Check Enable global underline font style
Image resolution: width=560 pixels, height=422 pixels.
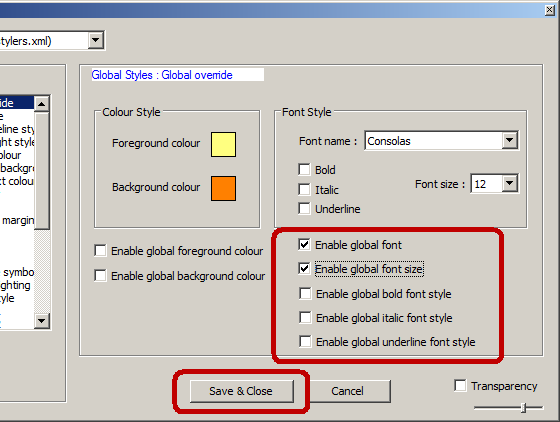(x=305, y=341)
